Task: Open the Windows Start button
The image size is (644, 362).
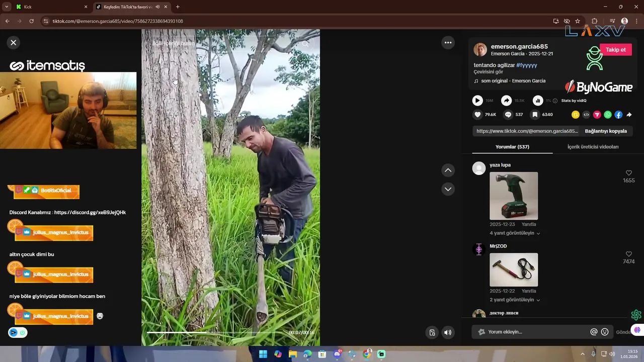Action: [263, 354]
